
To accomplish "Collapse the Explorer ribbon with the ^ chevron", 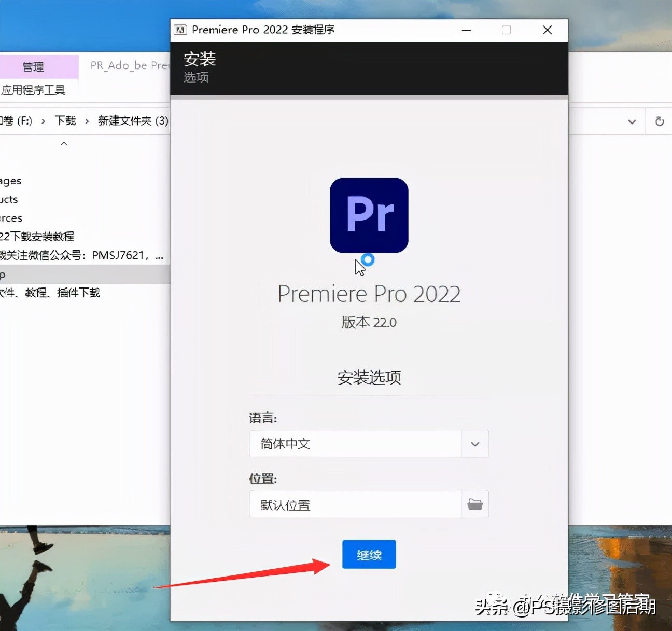I will 64,143.
